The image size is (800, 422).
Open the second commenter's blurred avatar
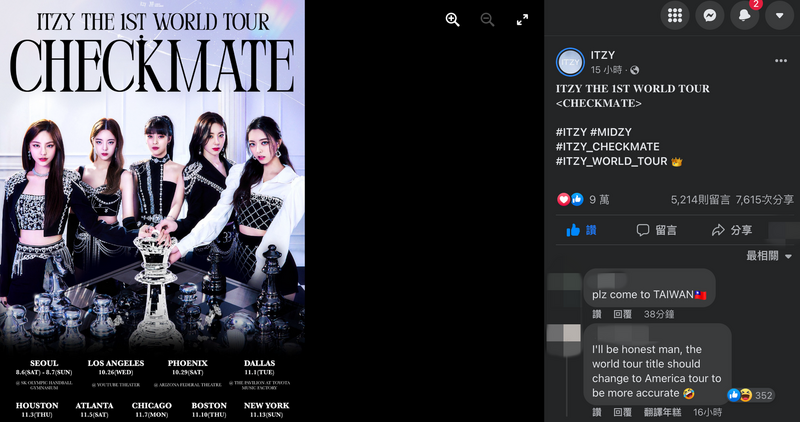[564, 340]
